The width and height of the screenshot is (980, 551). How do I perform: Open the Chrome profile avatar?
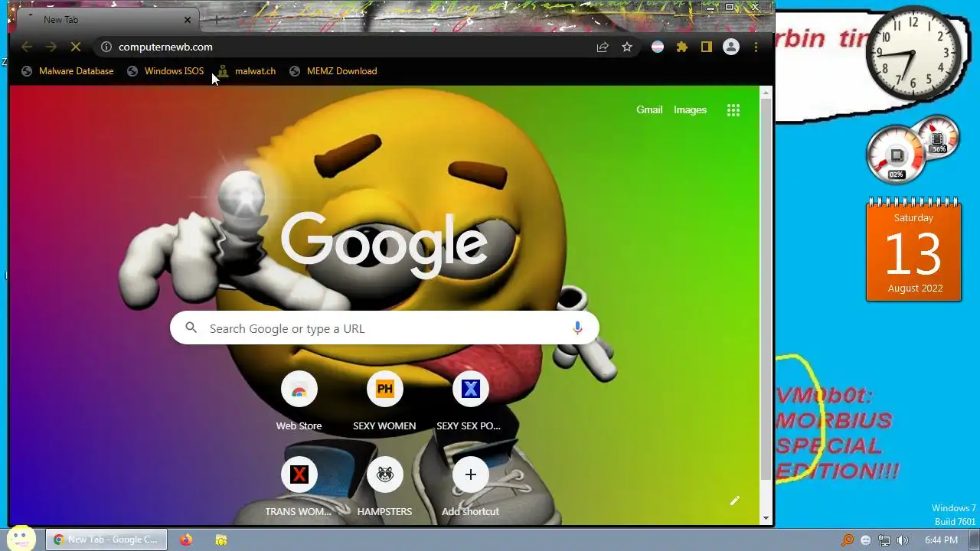731,47
